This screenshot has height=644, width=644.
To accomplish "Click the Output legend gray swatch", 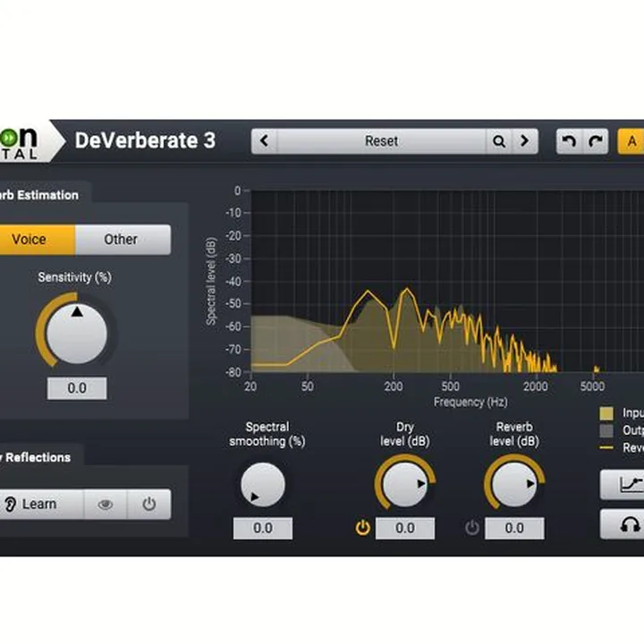I will (x=606, y=431).
